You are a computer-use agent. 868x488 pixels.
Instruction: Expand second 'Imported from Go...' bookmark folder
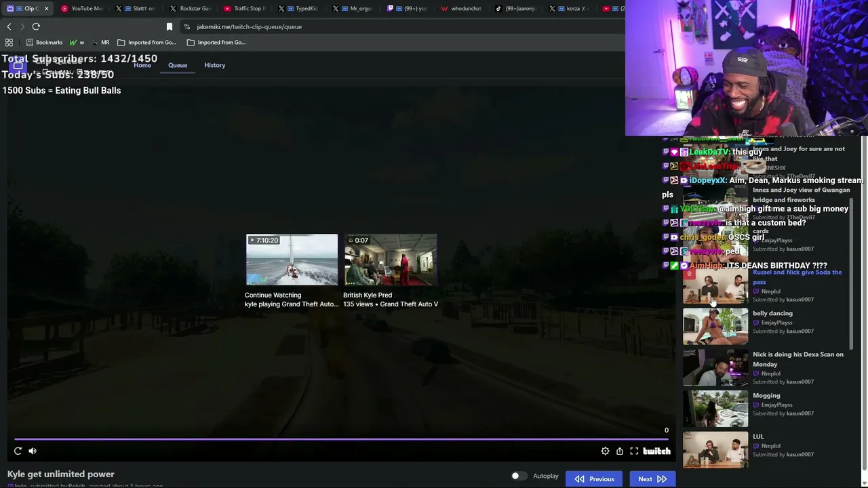tap(216, 42)
